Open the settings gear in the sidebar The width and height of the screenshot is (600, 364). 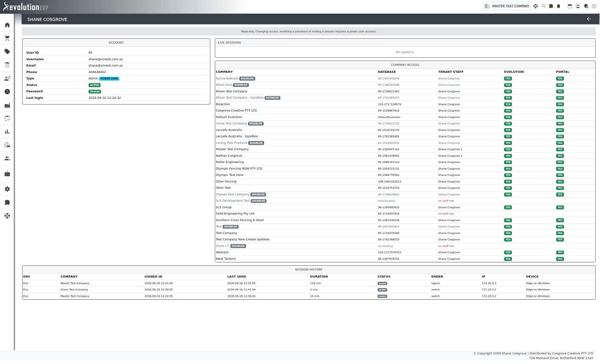coord(7,189)
